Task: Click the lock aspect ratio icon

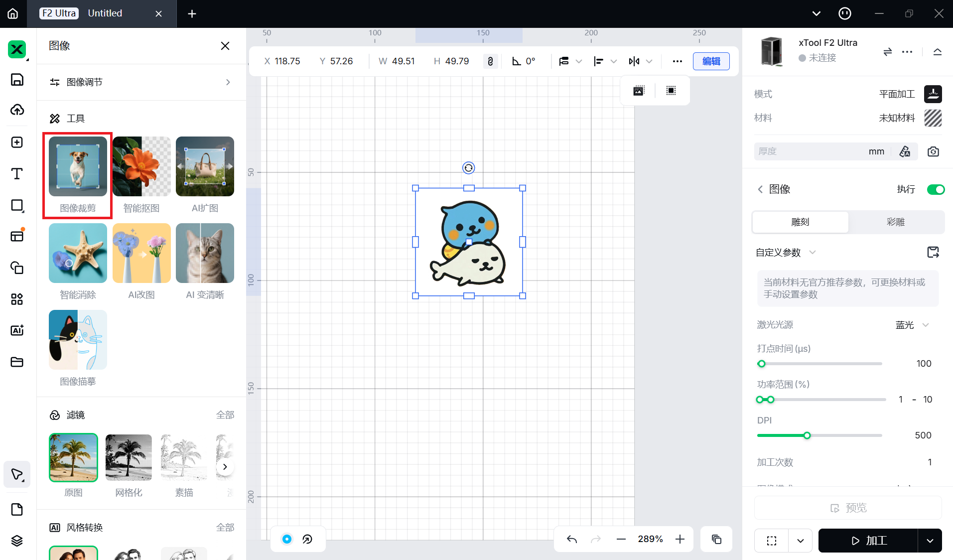Action: tap(490, 61)
